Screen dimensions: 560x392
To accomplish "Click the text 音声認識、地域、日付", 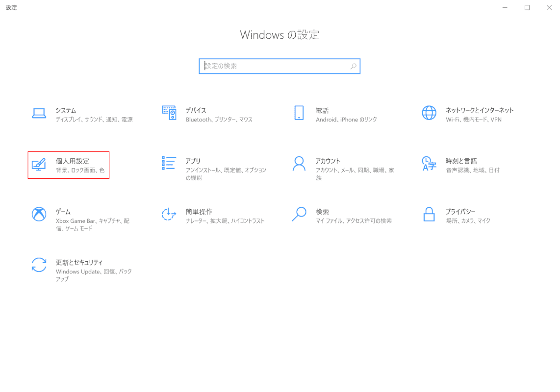I will [x=473, y=171].
